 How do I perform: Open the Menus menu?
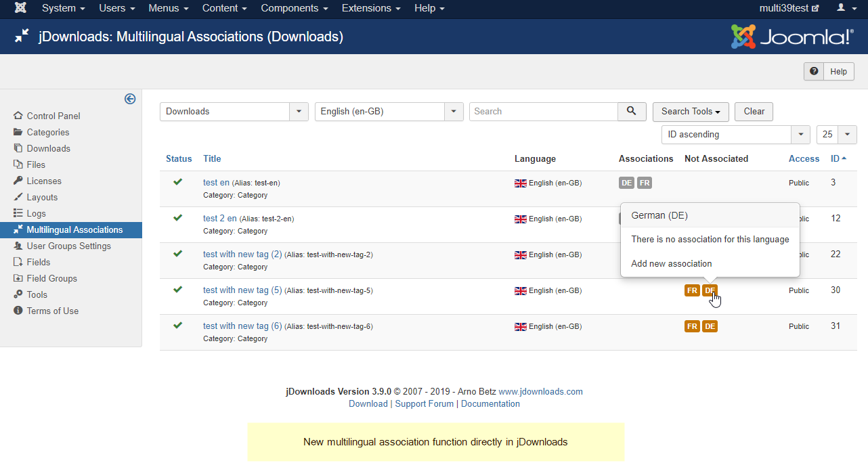169,8
